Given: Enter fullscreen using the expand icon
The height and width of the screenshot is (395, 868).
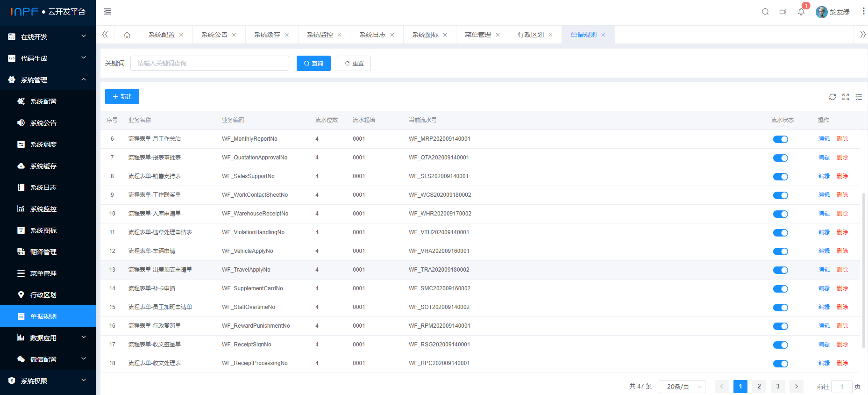Looking at the screenshot, I should click(846, 97).
